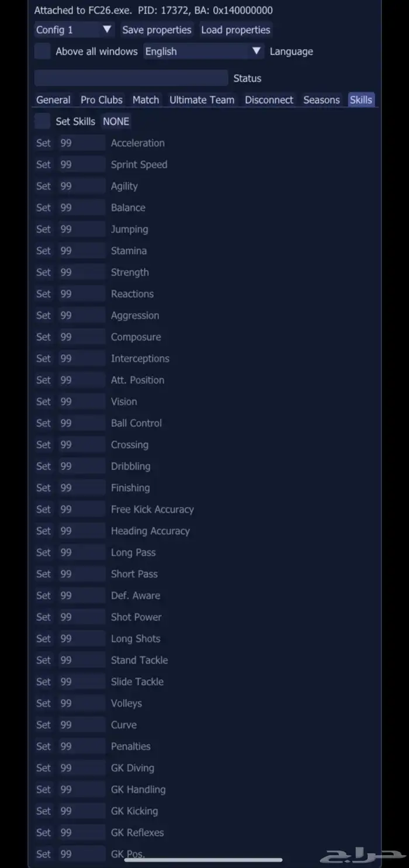Click the NONE skills preset selector

pyautogui.click(x=116, y=121)
